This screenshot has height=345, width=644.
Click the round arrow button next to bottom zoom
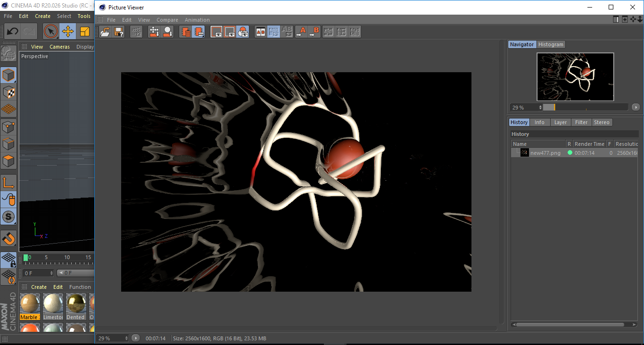click(x=136, y=338)
